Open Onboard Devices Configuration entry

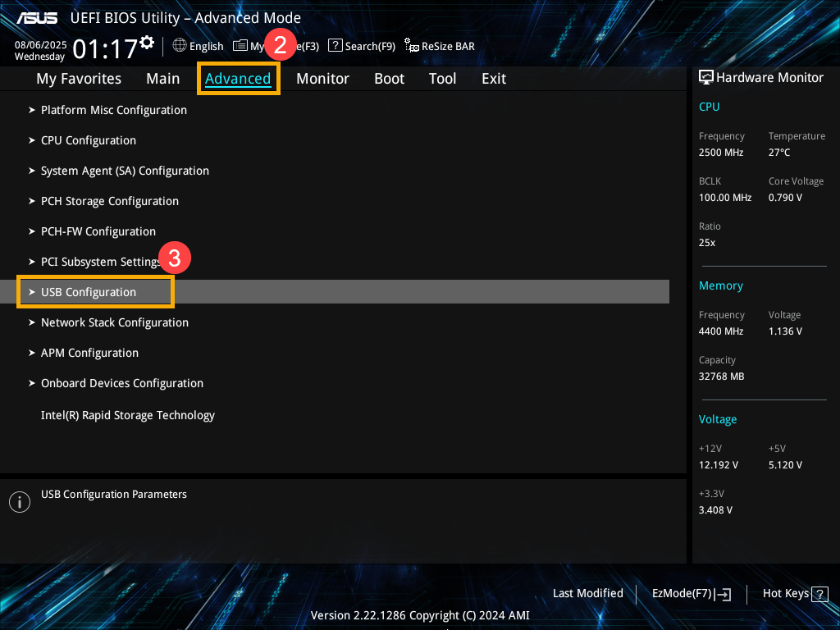[122, 383]
